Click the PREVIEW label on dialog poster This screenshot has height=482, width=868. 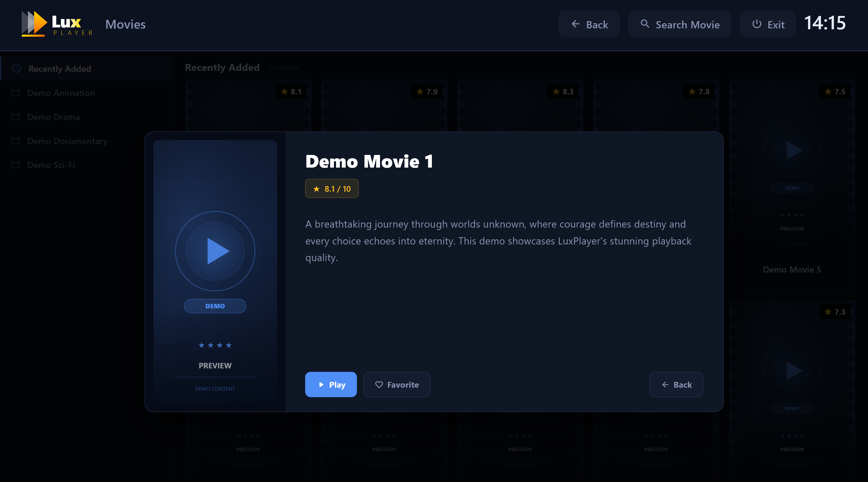pyautogui.click(x=215, y=366)
